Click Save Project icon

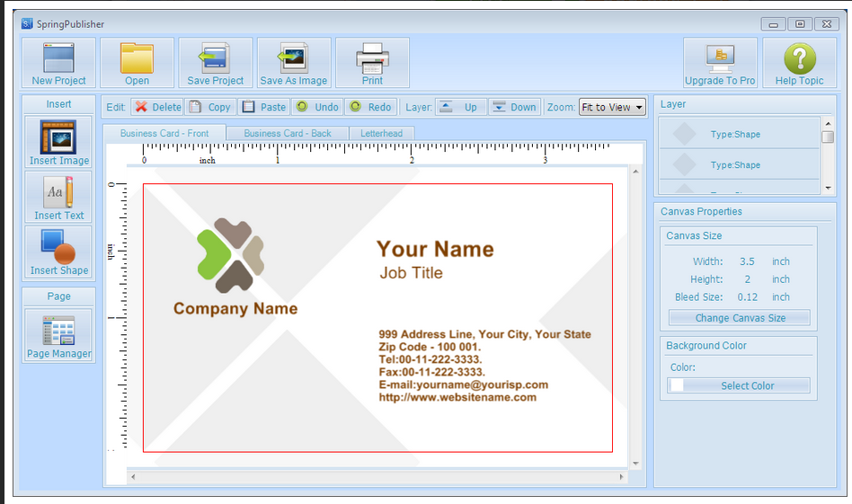216,63
